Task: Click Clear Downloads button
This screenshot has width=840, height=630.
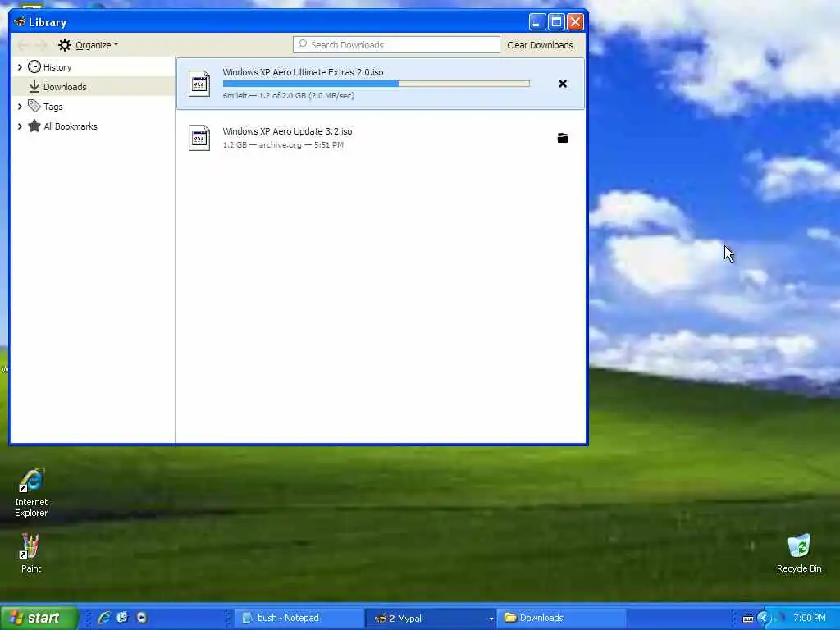Action: (x=540, y=45)
